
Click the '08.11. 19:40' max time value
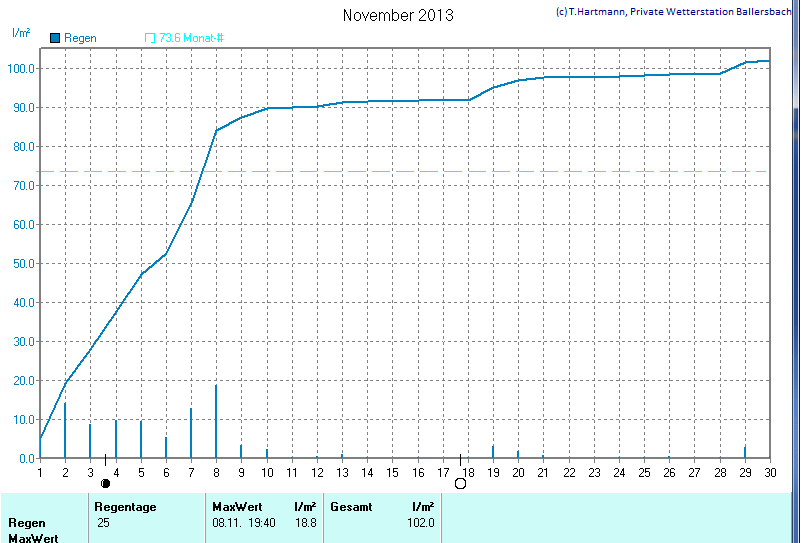244,523
